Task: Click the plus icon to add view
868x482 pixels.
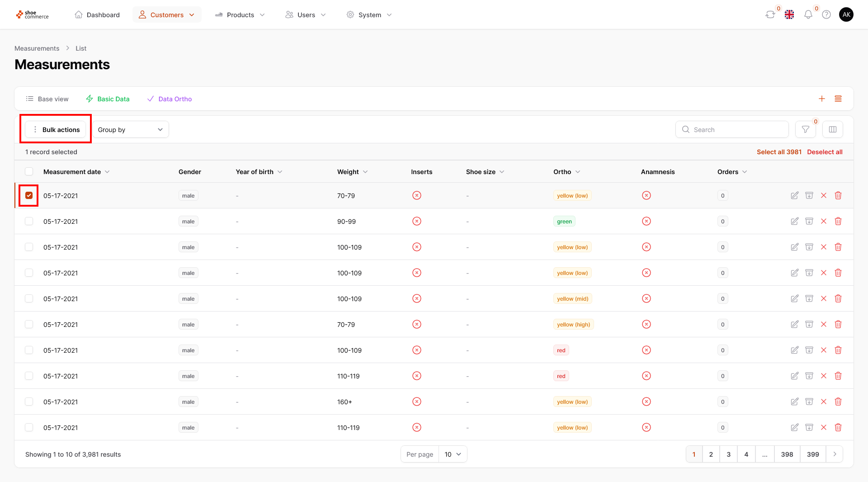Action: coord(821,99)
